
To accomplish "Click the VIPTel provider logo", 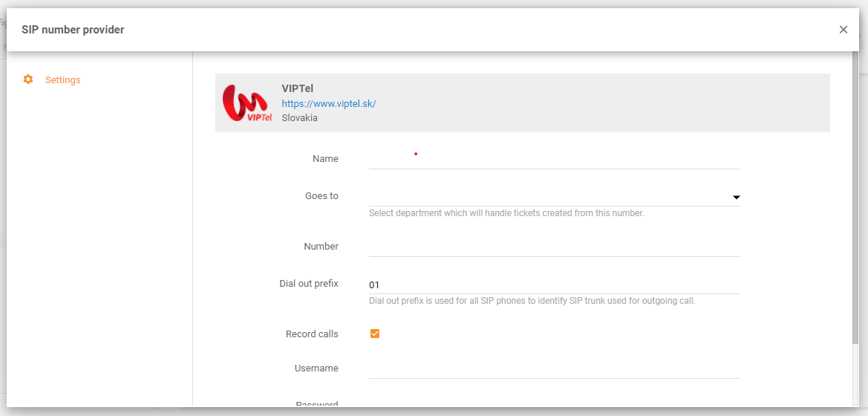I will [x=247, y=103].
